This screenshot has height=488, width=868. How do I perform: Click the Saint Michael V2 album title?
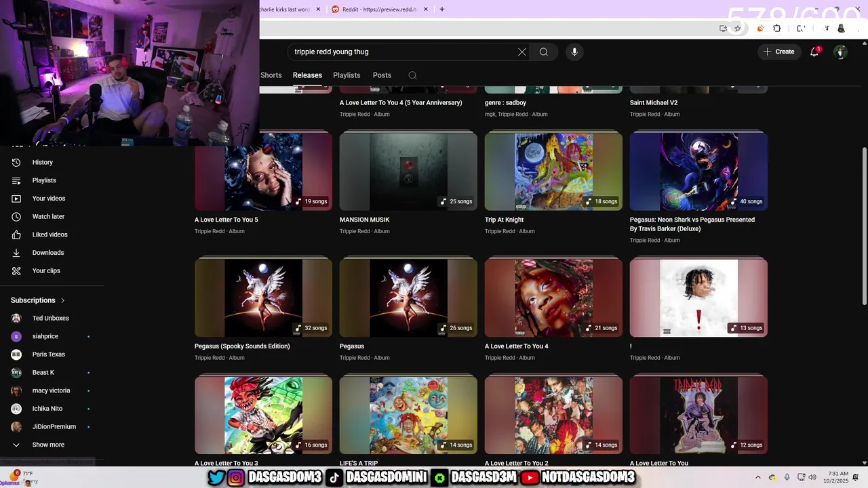tap(654, 103)
